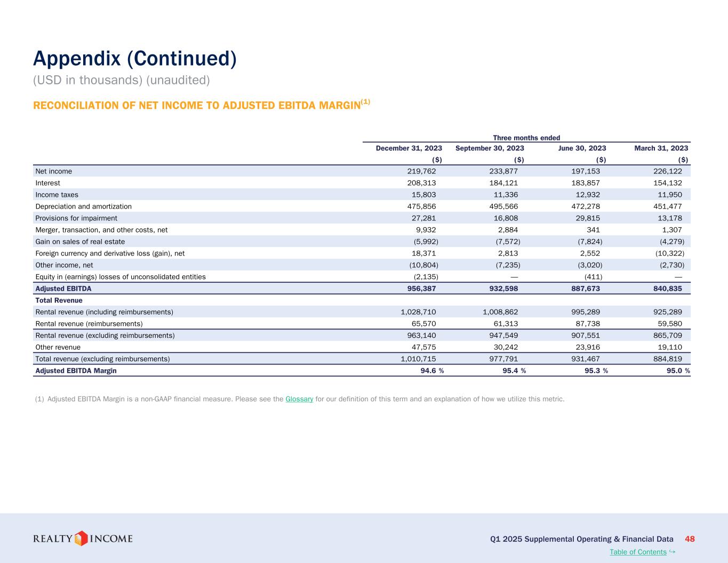Screen dimensions: 728x563
Task: Open the Glossary link in the footnote
Action: click(x=299, y=399)
